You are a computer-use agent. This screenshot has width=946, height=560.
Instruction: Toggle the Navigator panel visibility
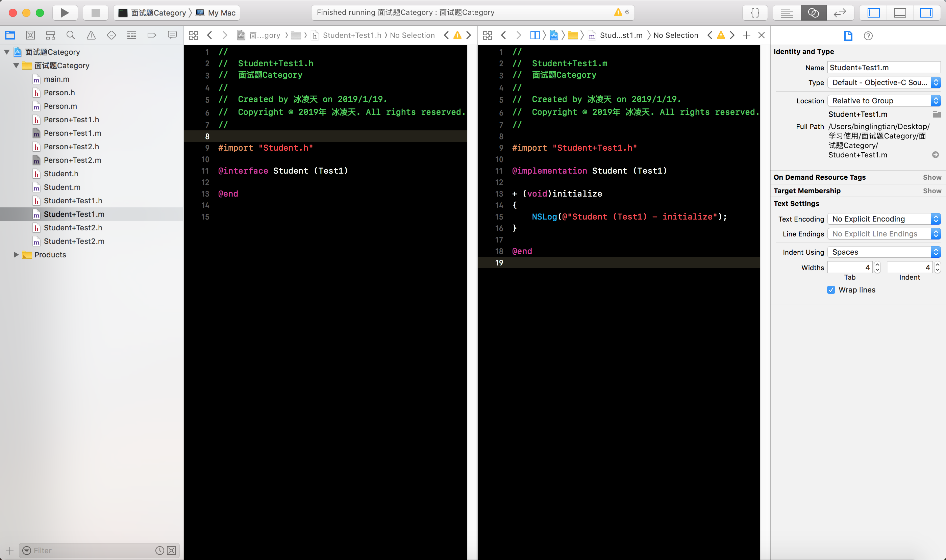point(873,13)
